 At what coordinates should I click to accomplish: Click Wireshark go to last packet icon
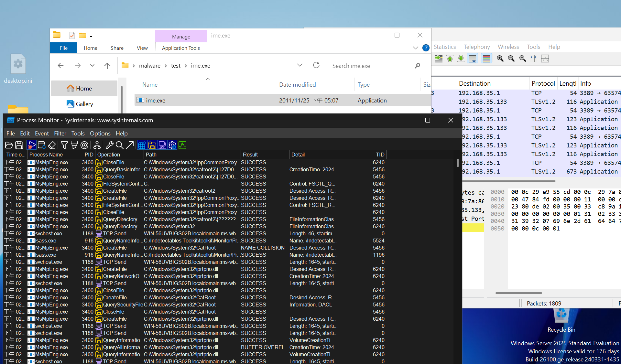pos(461,59)
